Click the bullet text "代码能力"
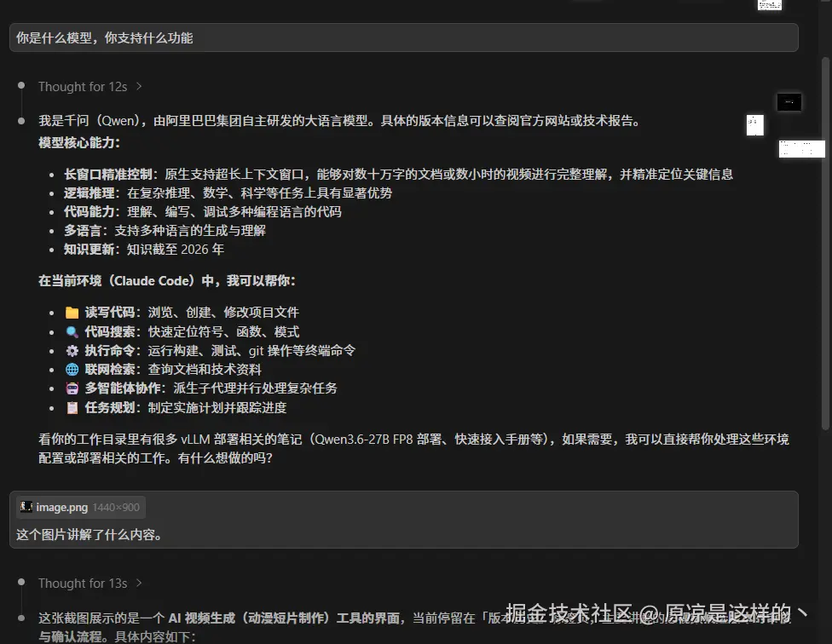832x644 pixels. tap(90, 211)
